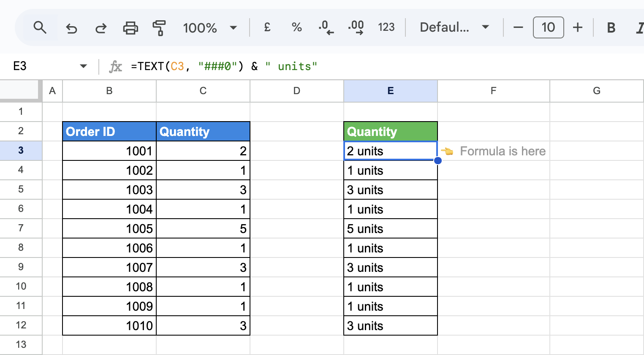Select column E header

tap(391, 91)
